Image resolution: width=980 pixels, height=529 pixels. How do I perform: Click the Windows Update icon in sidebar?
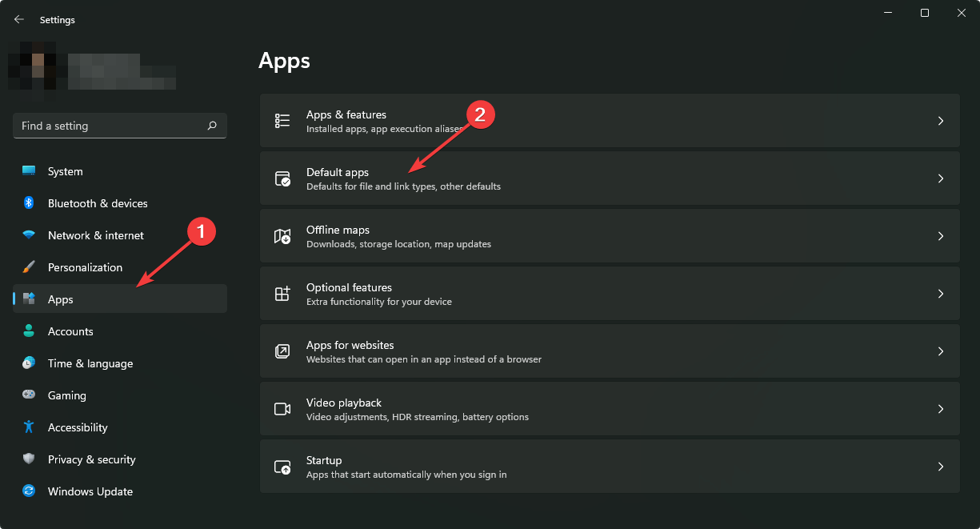click(29, 491)
